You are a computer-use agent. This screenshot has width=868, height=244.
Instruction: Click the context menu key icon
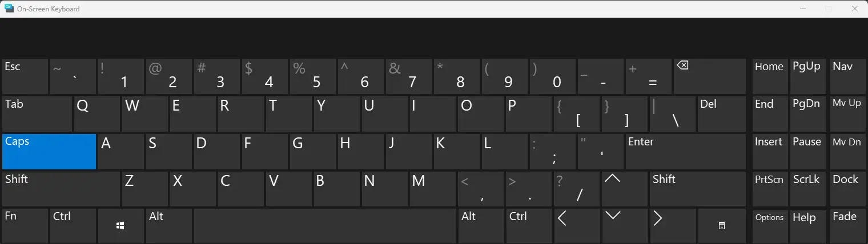pyautogui.click(x=722, y=226)
